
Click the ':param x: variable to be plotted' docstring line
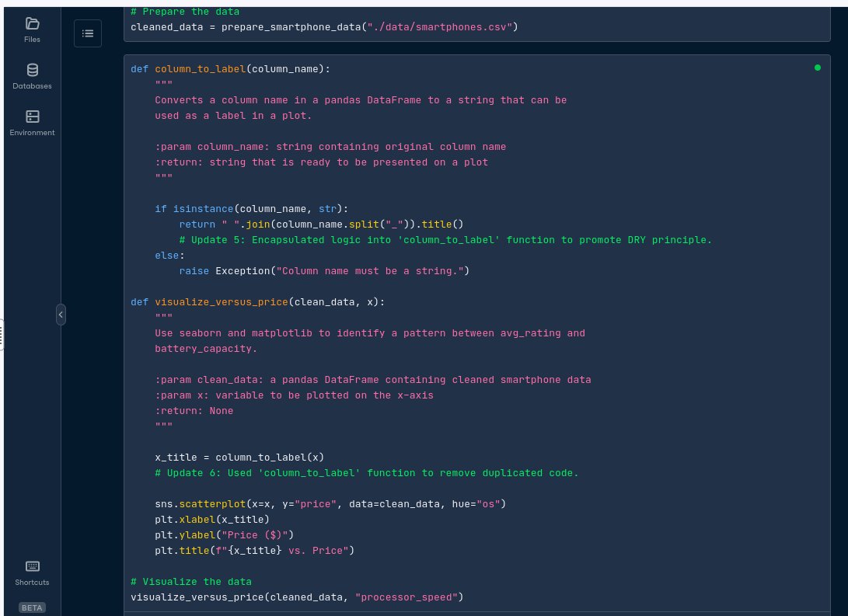tap(295, 395)
